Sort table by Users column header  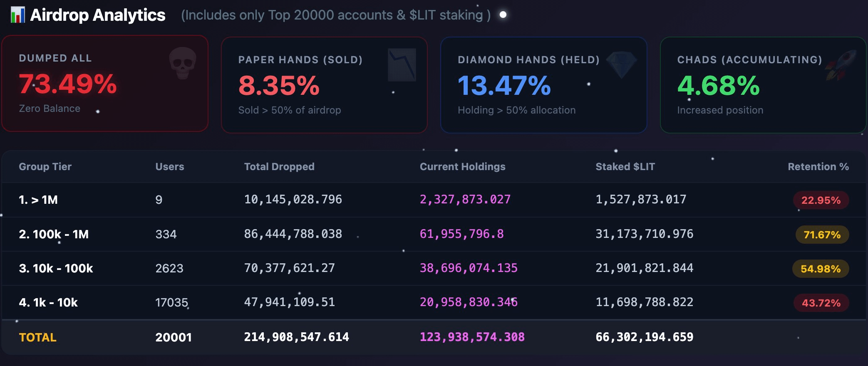[x=169, y=167]
